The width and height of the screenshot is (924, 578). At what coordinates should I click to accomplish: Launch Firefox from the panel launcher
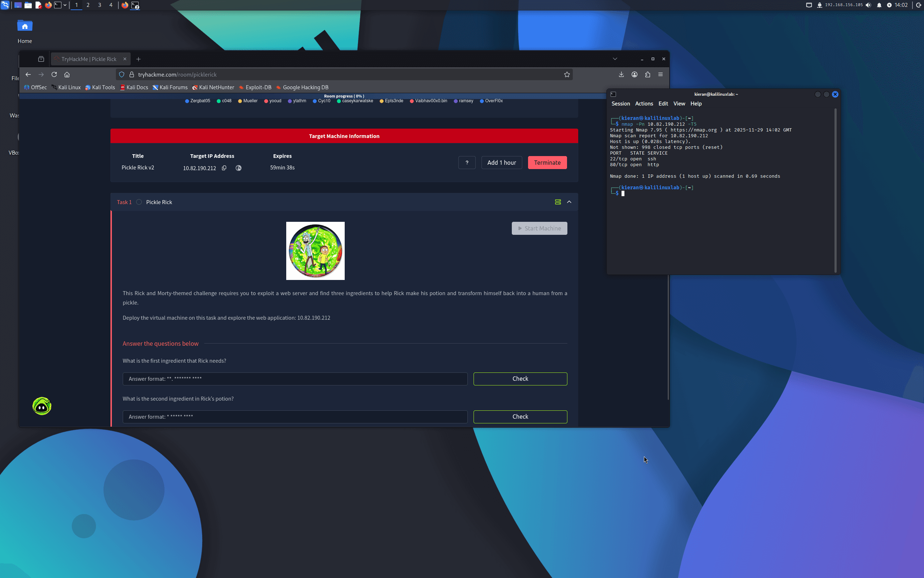tap(48, 5)
